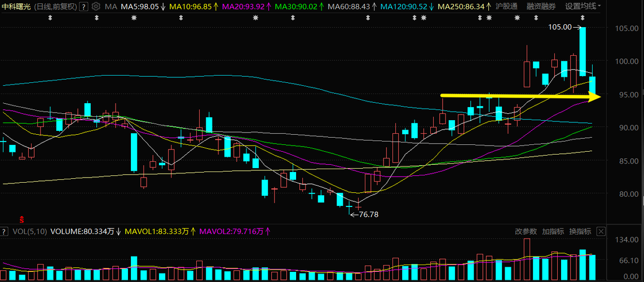Click the 76.78 low price annotation
The height and width of the screenshot is (282, 644).
tap(368, 214)
